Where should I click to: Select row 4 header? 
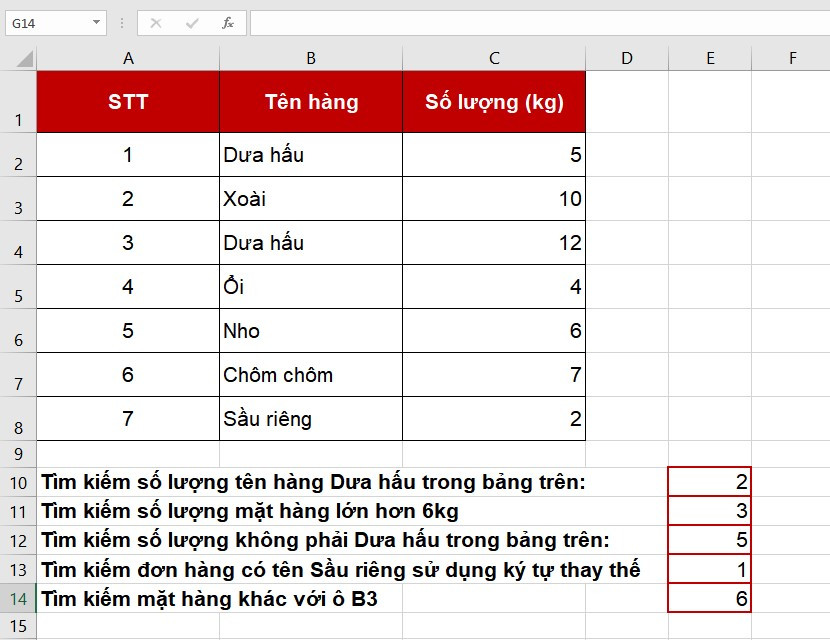(18, 242)
